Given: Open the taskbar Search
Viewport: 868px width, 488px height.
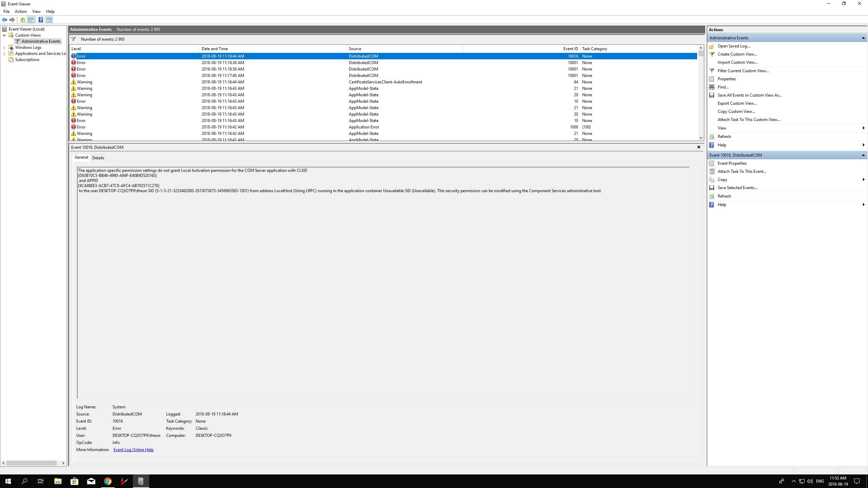Looking at the screenshot, I should (x=24, y=481).
